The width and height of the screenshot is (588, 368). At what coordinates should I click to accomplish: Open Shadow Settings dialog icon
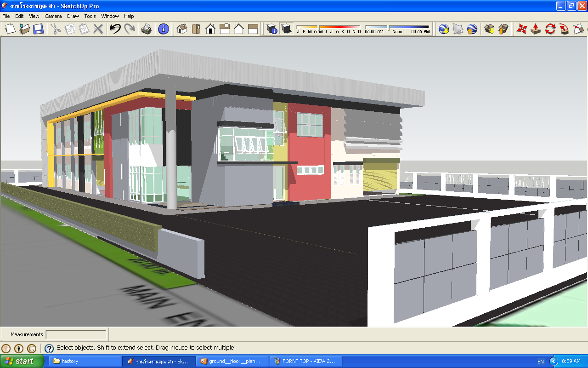click(272, 29)
